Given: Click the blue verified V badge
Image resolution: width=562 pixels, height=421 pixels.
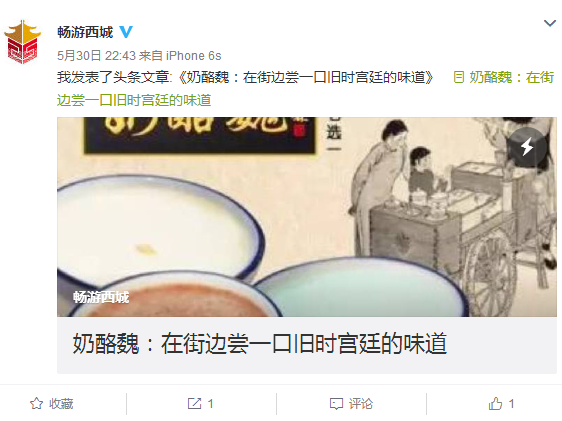Looking at the screenshot, I should coord(126,32).
